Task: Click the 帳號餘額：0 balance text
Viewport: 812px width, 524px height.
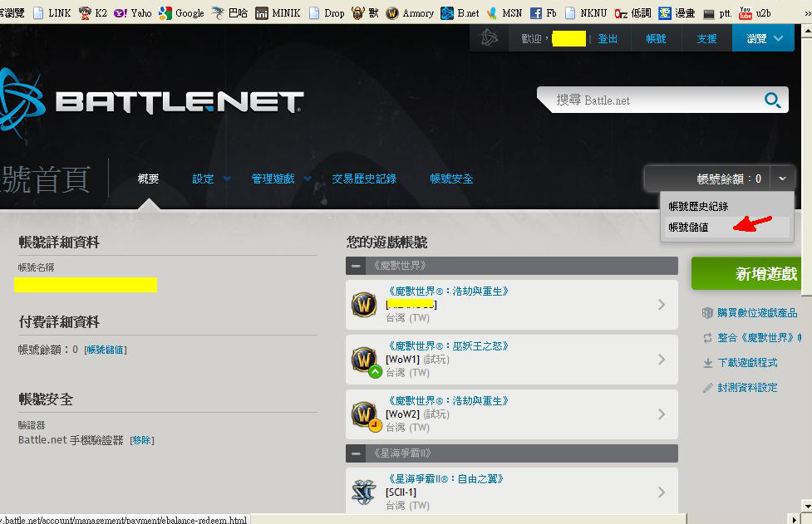Action: [x=729, y=179]
